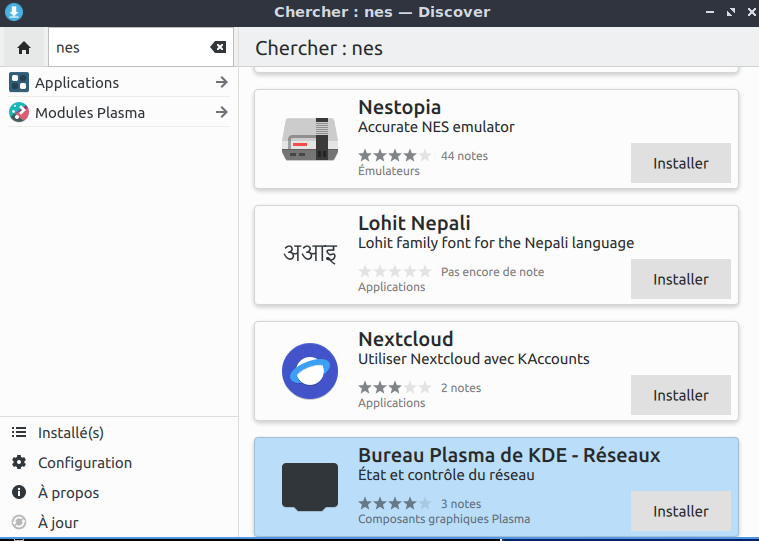Click the Nestopia console icon
This screenshot has width=759, height=541.
click(309, 139)
